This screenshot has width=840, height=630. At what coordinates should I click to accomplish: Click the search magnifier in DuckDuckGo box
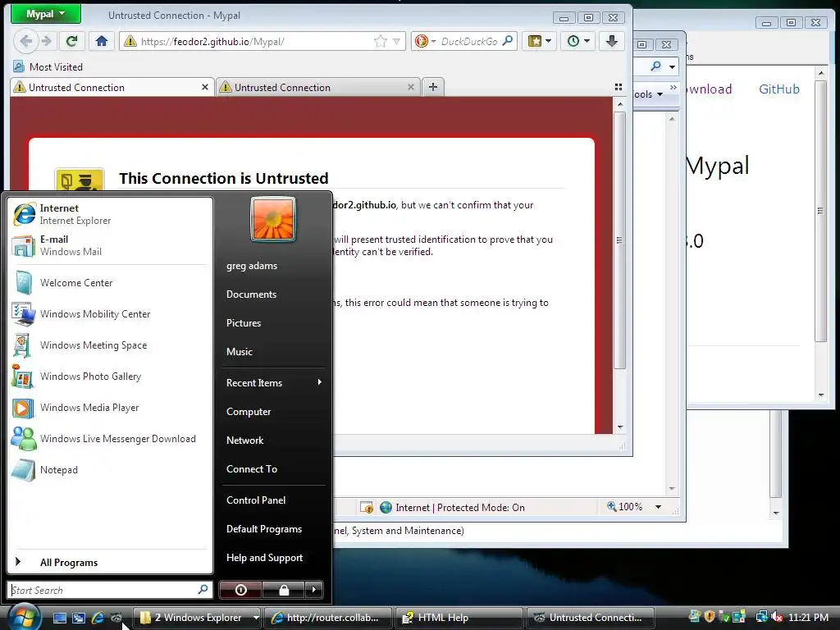(507, 41)
